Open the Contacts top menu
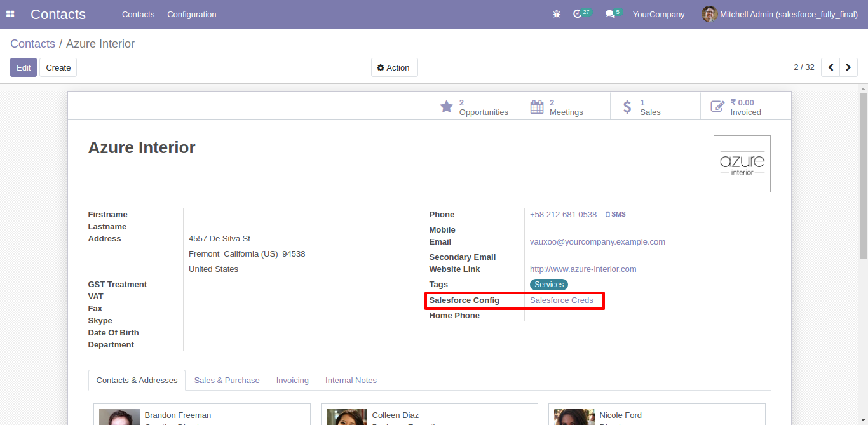The image size is (868, 425). (138, 14)
